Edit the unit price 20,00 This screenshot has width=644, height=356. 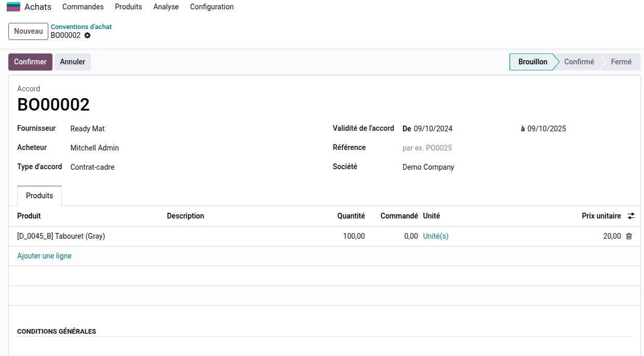(x=612, y=236)
